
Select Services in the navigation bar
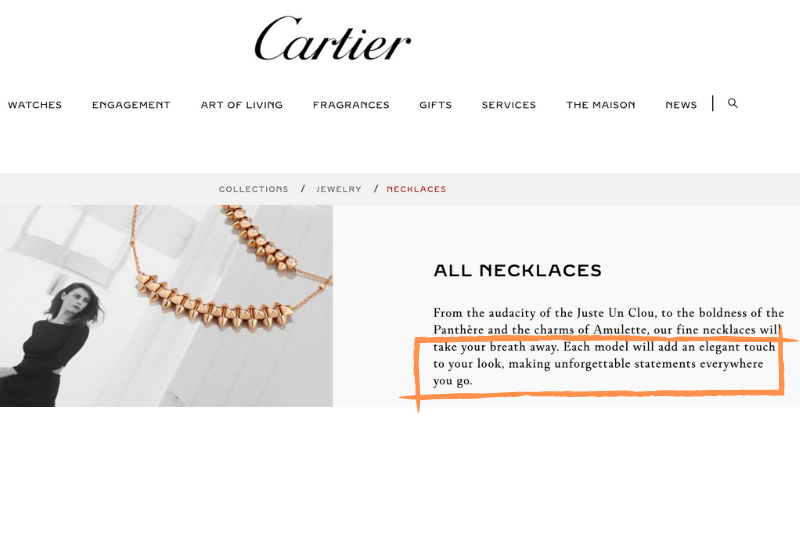click(x=509, y=105)
